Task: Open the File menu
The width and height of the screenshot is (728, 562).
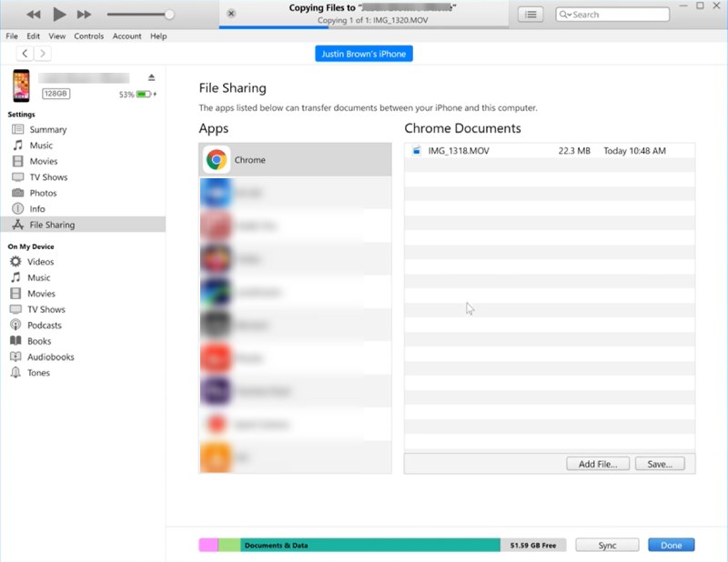Action: coord(12,35)
